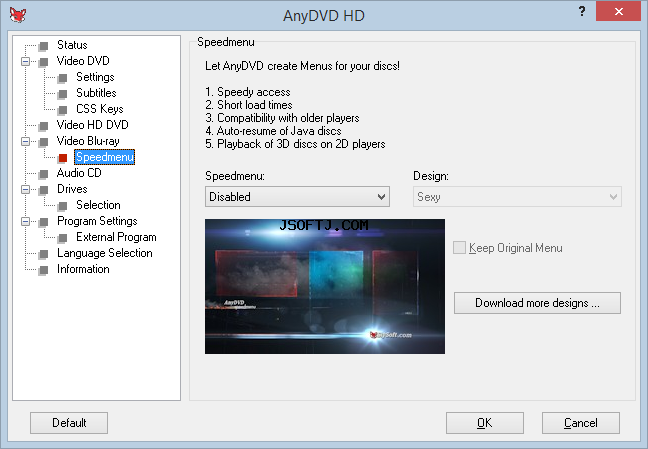Click the Speedmenu design preview thumbnail
The image size is (648, 449).
pos(325,287)
